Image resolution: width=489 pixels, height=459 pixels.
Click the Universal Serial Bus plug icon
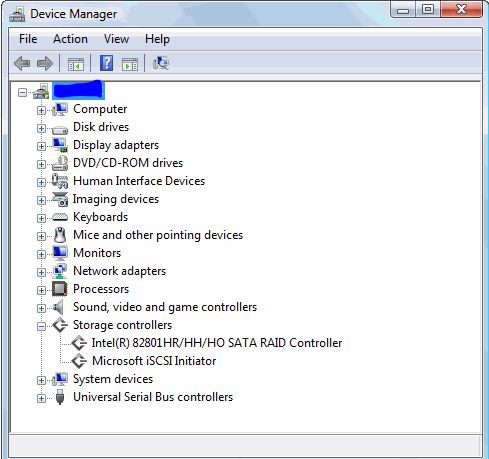pyautogui.click(x=60, y=397)
